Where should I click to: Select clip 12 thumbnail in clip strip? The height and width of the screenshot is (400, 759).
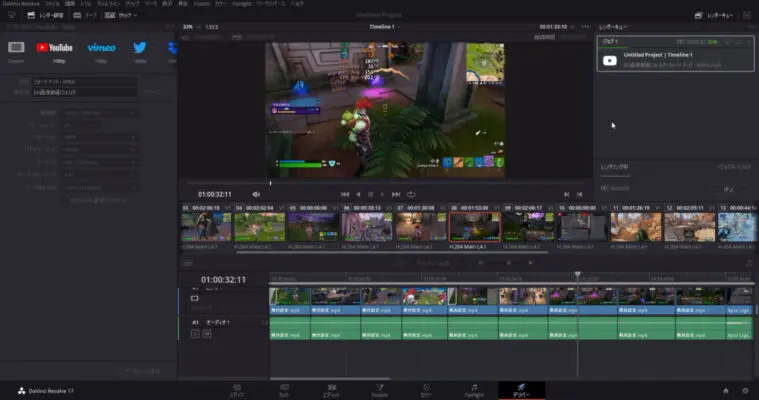689,227
